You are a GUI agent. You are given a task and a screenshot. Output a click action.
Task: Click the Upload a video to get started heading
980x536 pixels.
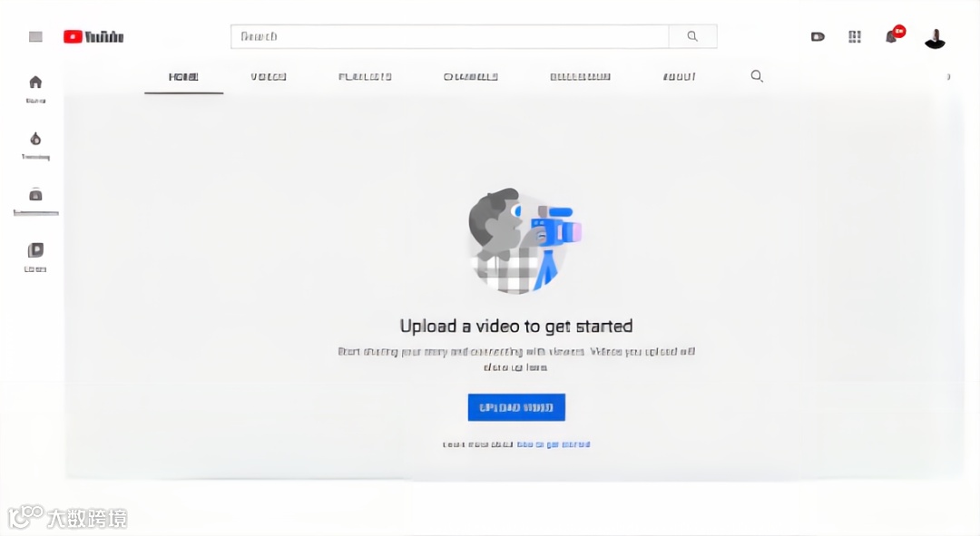(x=516, y=326)
